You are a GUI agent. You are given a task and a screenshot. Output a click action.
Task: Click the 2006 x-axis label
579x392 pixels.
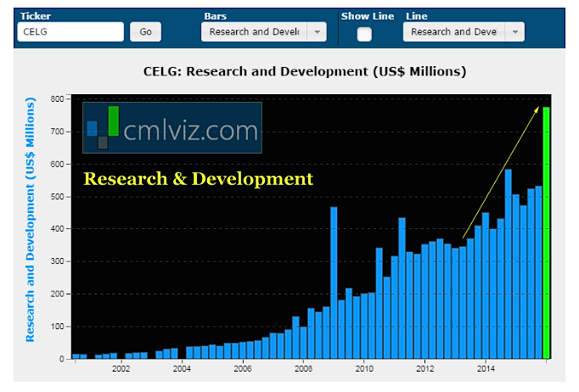tap(243, 369)
